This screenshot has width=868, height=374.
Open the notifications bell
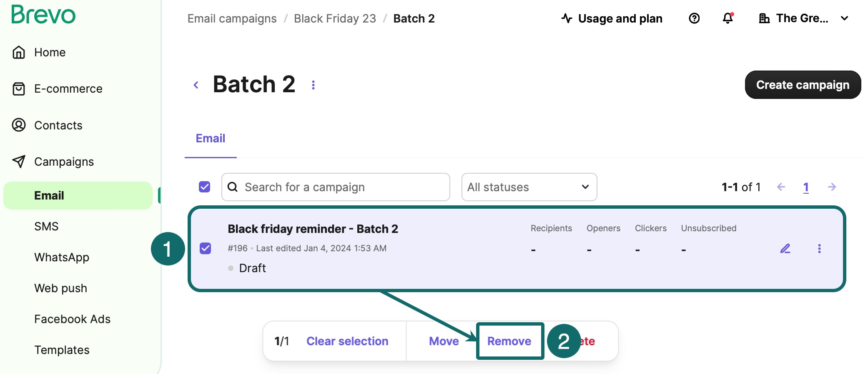click(728, 18)
